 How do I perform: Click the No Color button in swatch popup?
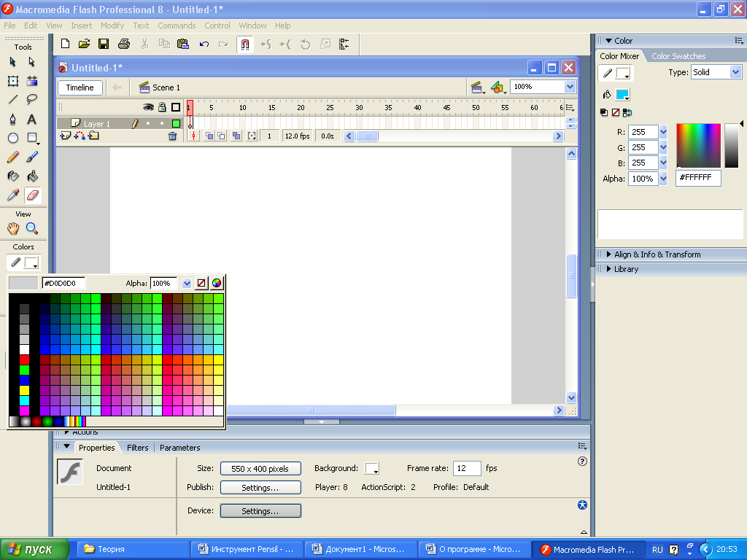(x=201, y=284)
